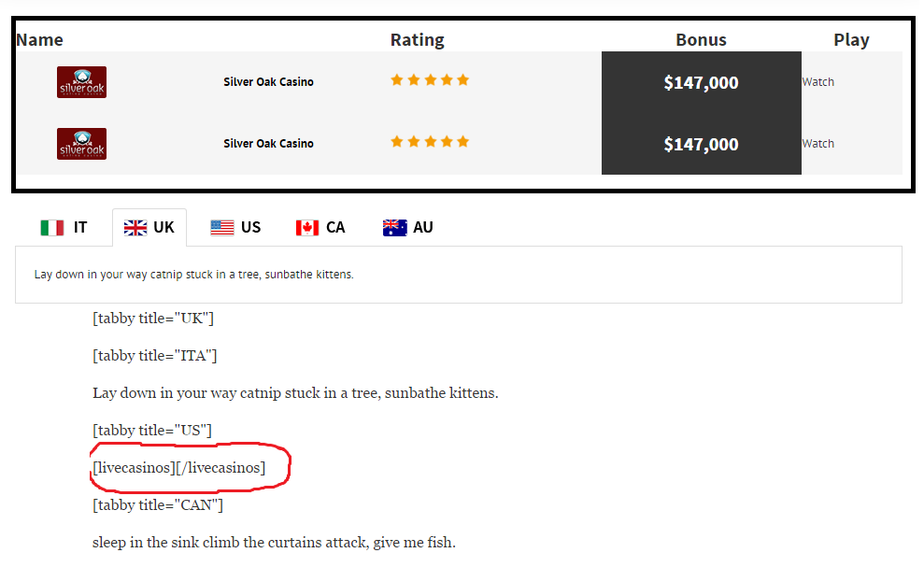The image size is (924, 567).
Task: Click the second $147,000 bonus cell
Action: (702, 144)
